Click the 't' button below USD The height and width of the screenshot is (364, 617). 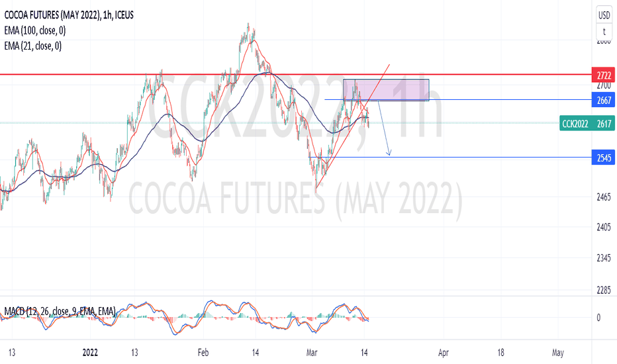point(604,32)
